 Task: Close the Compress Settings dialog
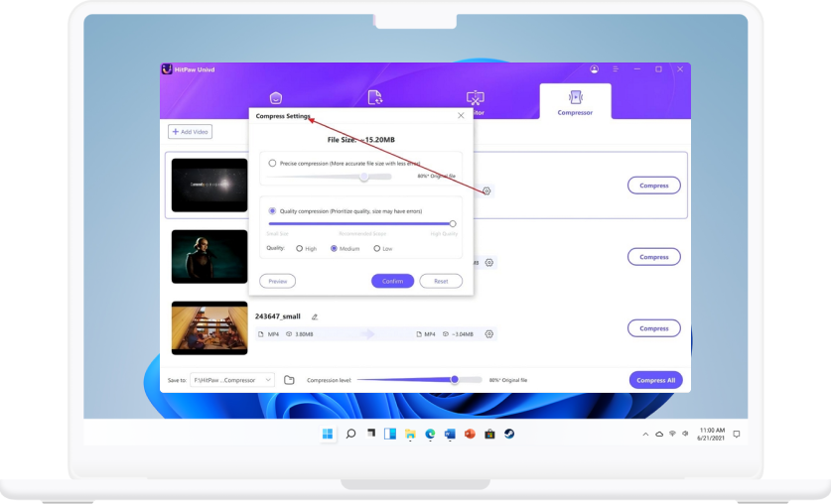coord(461,115)
